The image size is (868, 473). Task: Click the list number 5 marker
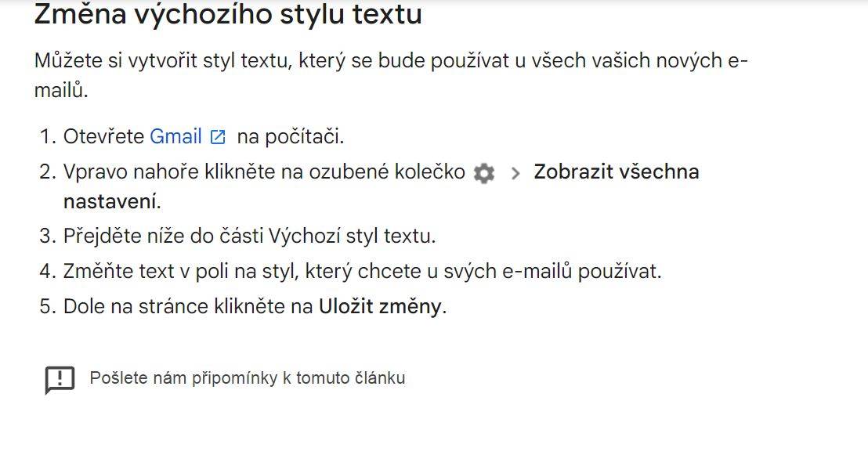coord(48,306)
